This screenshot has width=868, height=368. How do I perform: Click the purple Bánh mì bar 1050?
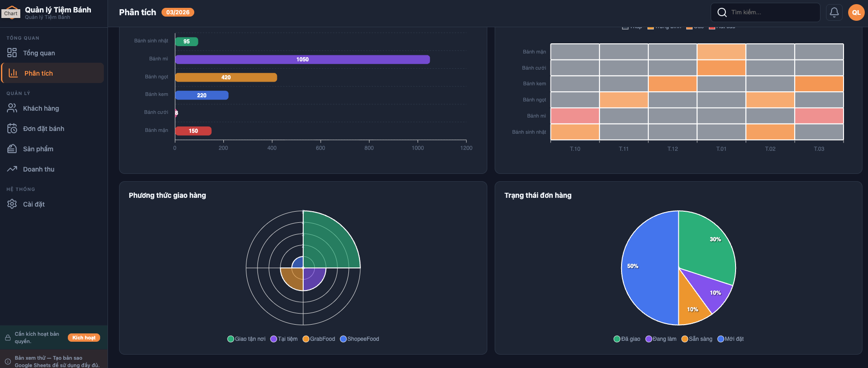click(x=302, y=59)
